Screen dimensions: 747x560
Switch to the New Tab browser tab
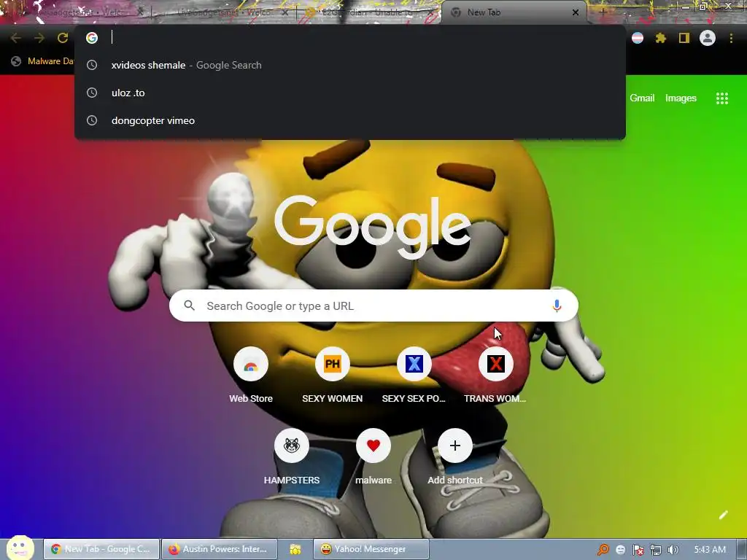pos(514,13)
